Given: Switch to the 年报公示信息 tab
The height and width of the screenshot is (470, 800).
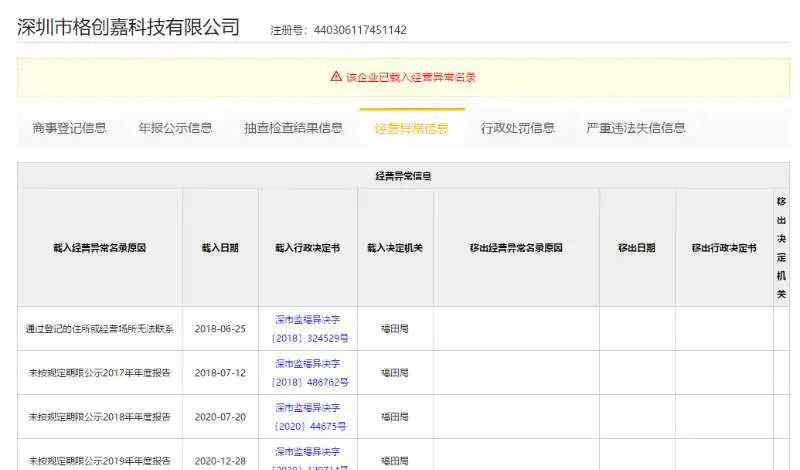Looking at the screenshot, I should click(x=175, y=128).
